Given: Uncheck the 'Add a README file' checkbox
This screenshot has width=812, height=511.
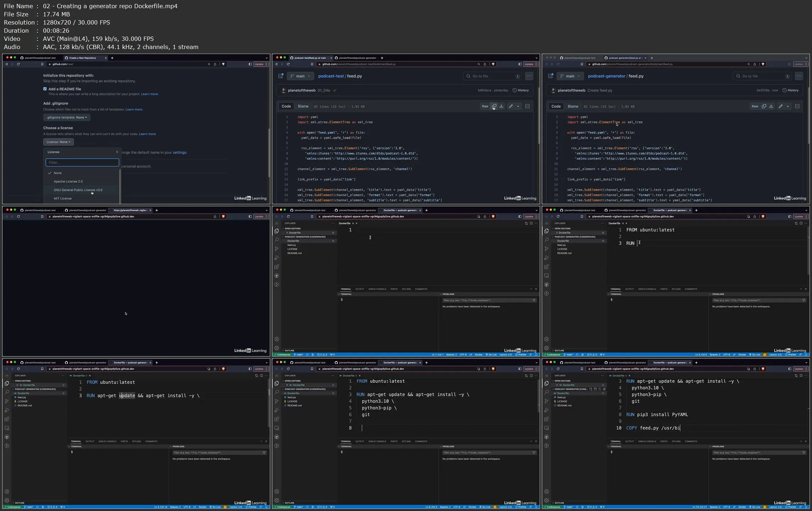Looking at the screenshot, I should pos(45,89).
